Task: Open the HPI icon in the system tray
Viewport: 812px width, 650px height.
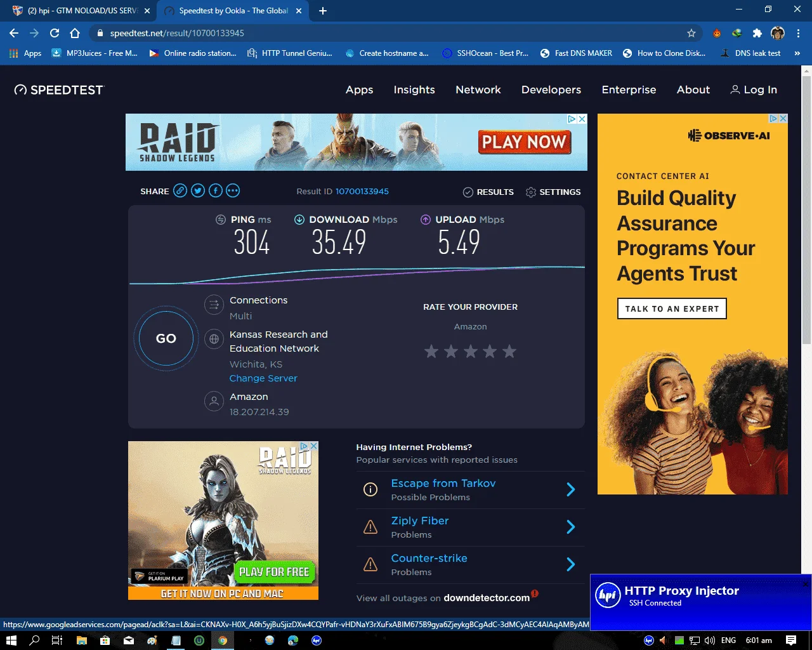Action: pos(649,640)
